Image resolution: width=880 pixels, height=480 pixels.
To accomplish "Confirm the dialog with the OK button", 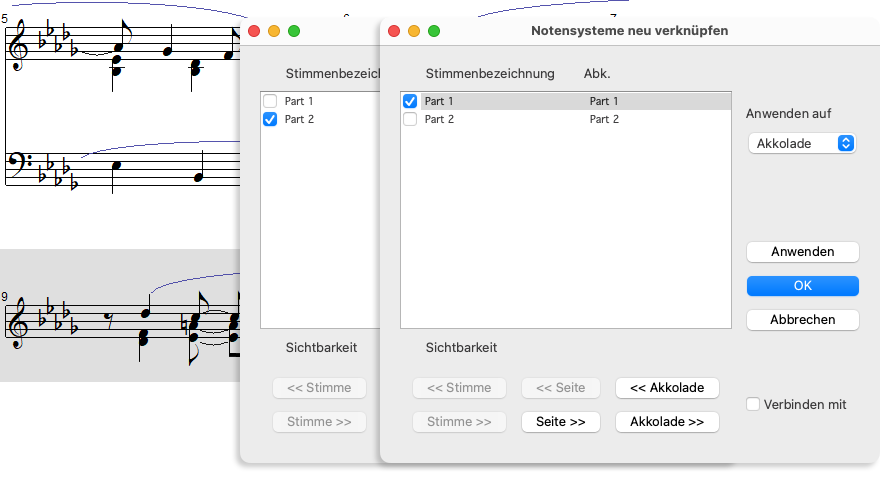I will coord(802,286).
